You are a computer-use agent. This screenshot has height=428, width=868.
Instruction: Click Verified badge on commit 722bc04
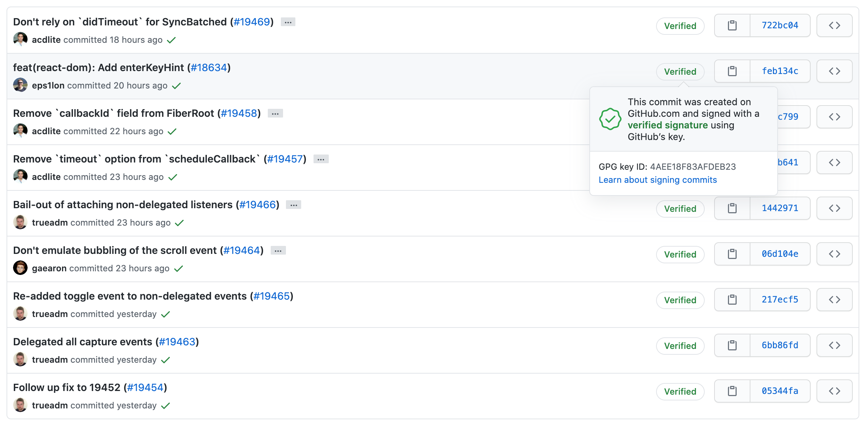tap(680, 26)
